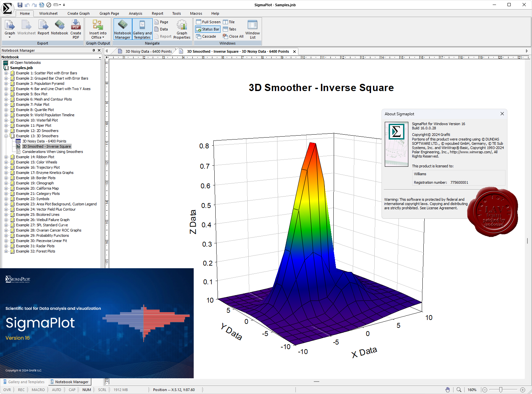532x394 pixels.
Task: Expand Example 20: California Map node
Action: [6, 188]
